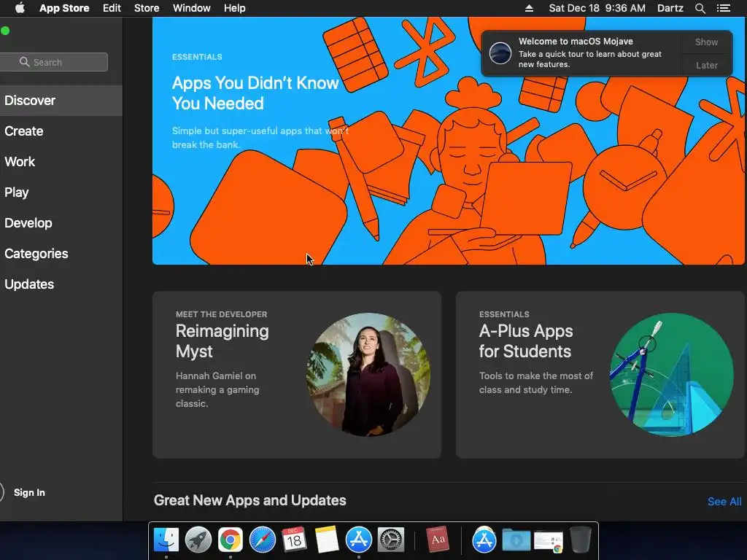
Task: Open Notification Center list icon
Action: pyautogui.click(x=724, y=8)
